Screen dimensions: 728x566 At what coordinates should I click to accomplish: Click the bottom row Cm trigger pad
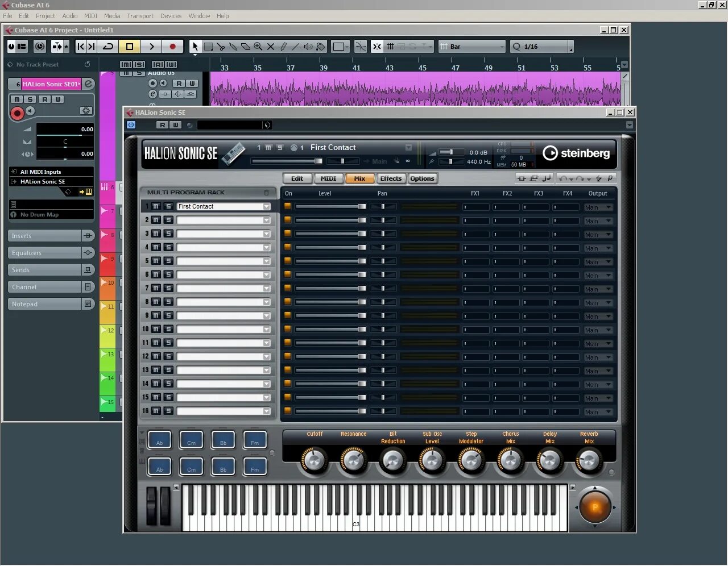[191, 466]
